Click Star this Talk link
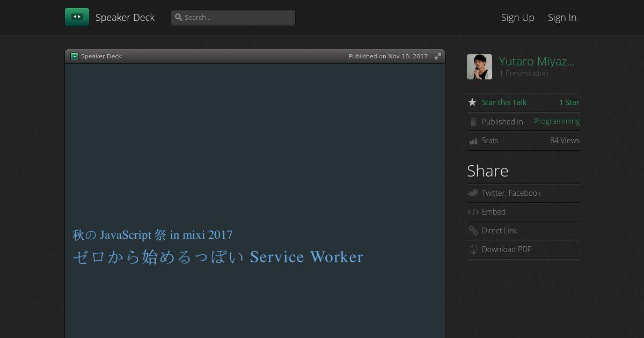644x338 pixels. coord(504,102)
